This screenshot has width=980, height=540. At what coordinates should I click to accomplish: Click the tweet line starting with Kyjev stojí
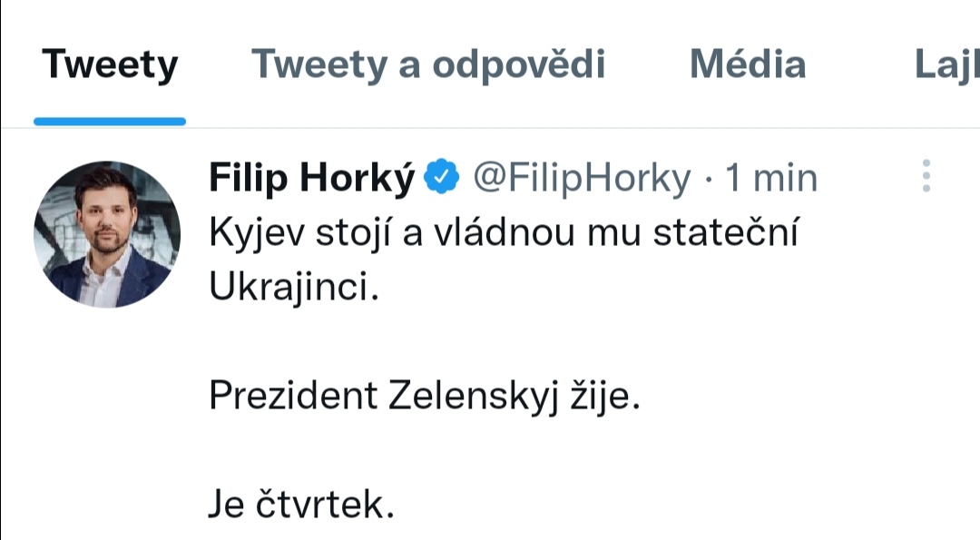coord(503,233)
